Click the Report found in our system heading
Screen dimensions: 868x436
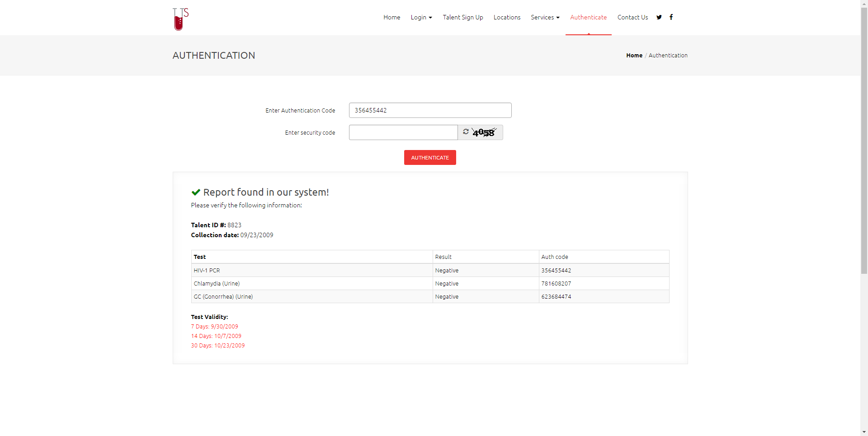266,192
